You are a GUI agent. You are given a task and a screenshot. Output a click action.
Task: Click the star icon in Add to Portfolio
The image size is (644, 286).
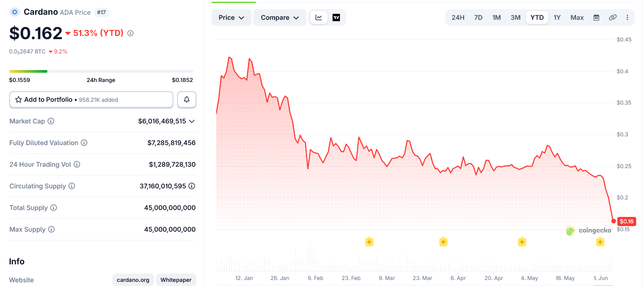pyautogui.click(x=19, y=99)
